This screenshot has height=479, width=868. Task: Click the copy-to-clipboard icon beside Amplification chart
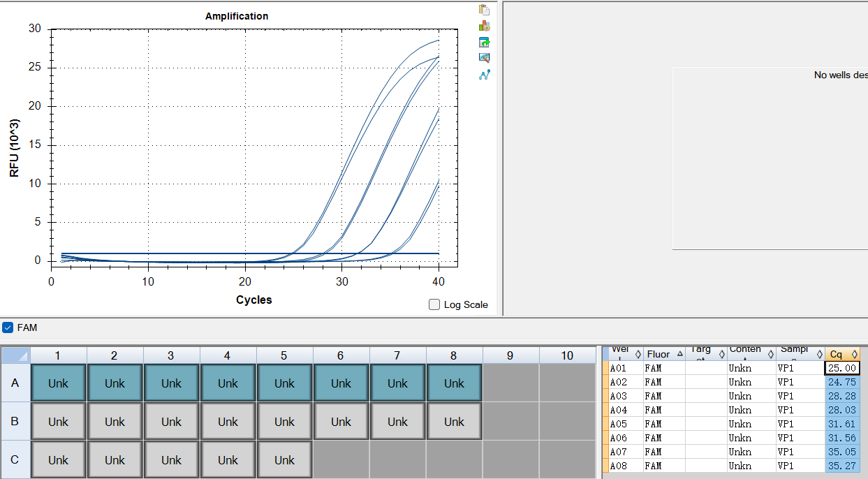(x=484, y=10)
